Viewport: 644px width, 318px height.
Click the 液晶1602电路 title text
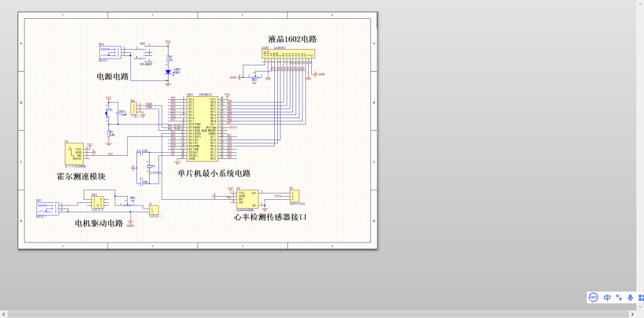click(x=292, y=40)
